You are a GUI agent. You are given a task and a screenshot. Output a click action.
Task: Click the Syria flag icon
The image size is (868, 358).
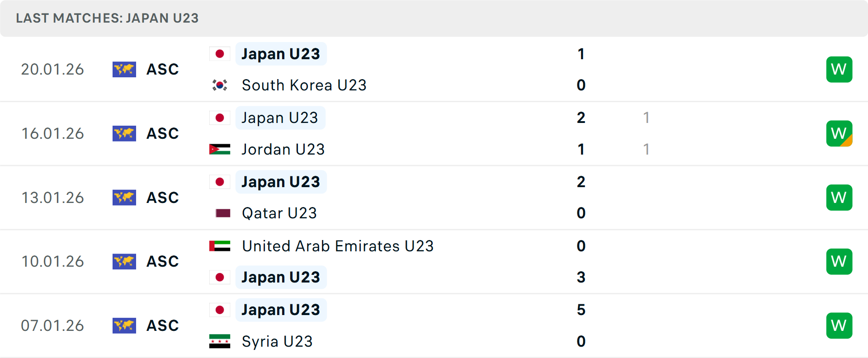point(220,341)
